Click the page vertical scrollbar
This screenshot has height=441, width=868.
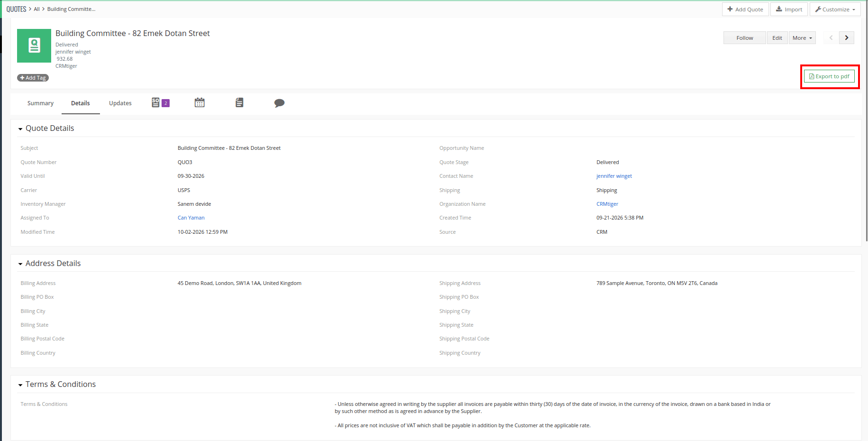[867, 121]
